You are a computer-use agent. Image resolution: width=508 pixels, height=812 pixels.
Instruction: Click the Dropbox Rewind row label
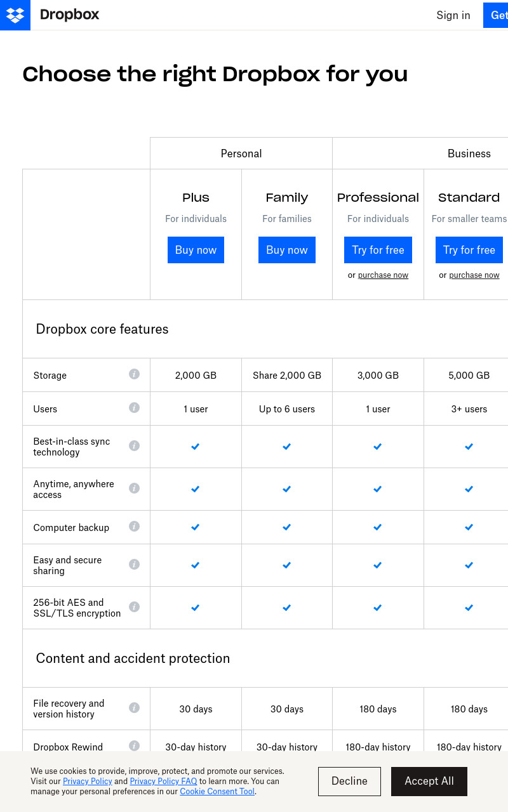tap(68, 747)
